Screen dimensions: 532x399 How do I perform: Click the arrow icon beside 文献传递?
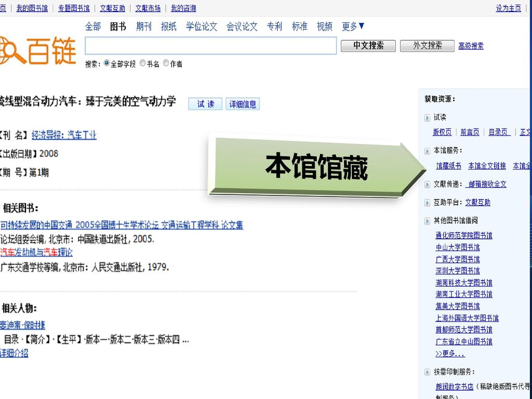[427, 184]
